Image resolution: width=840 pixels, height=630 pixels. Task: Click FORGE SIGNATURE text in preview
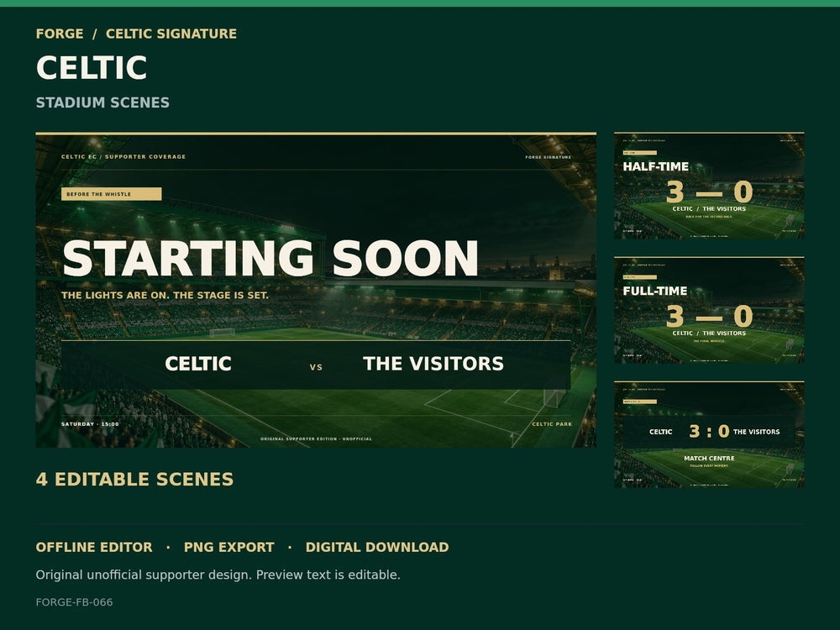[x=548, y=158]
